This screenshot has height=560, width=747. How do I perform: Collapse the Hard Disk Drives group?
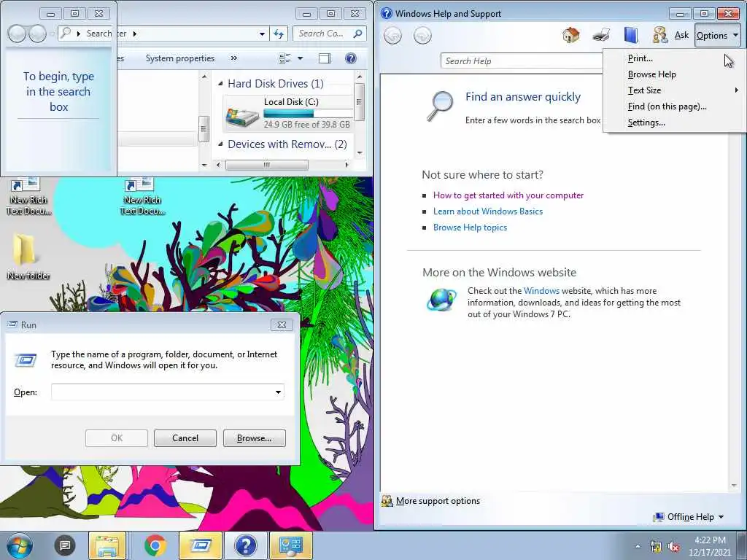coord(220,83)
